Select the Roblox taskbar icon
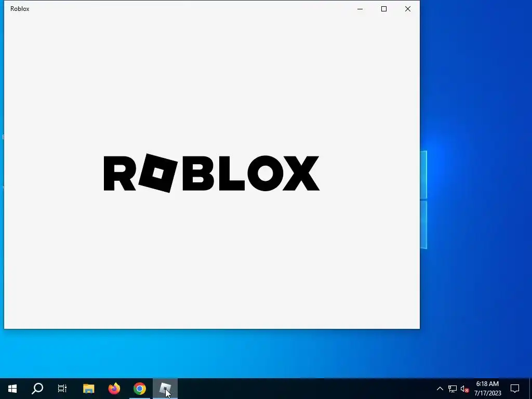This screenshot has width=532, height=399. tap(165, 389)
